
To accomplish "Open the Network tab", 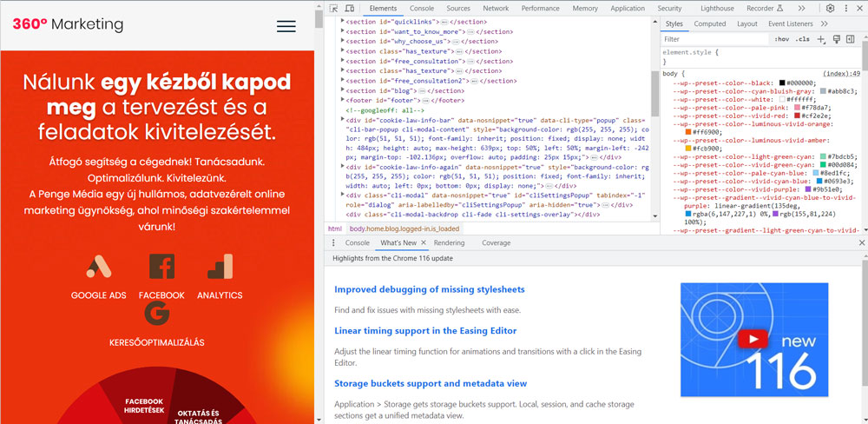I will 496,9.
